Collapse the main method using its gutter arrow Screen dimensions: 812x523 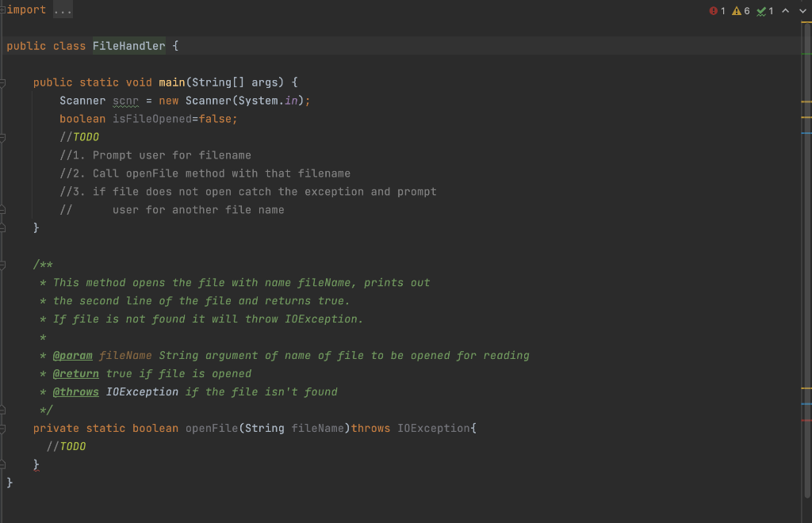pyautogui.click(x=4, y=82)
